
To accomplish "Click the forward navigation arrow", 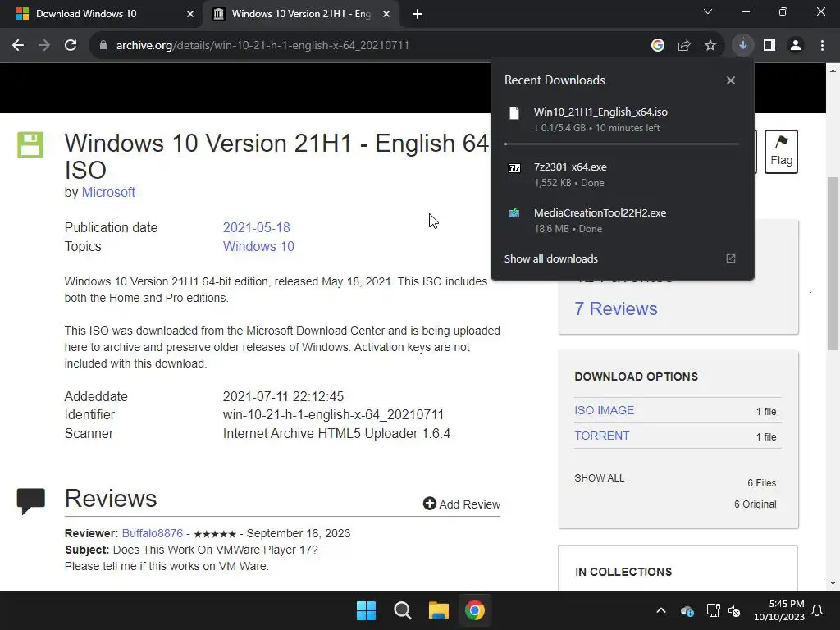I will coord(44,46).
